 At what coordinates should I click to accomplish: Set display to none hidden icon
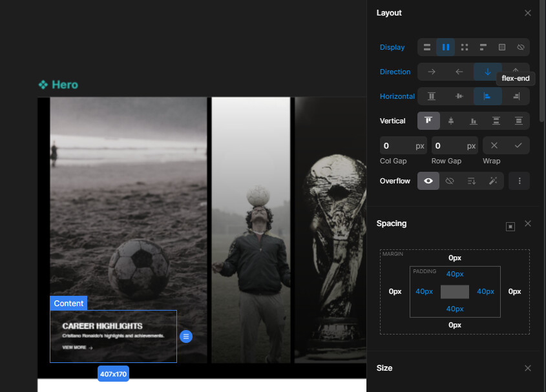(x=521, y=47)
